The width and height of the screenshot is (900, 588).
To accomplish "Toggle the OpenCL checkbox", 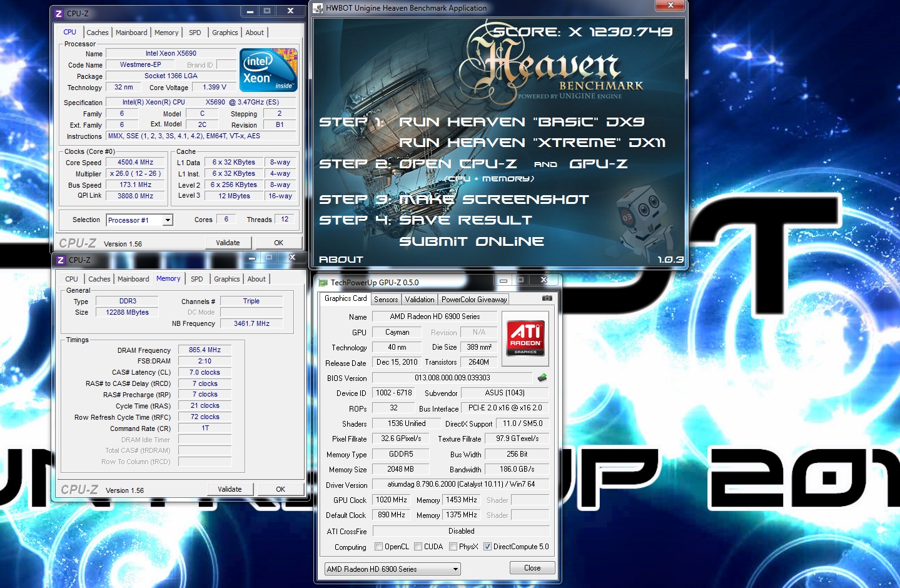I will coord(378,547).
